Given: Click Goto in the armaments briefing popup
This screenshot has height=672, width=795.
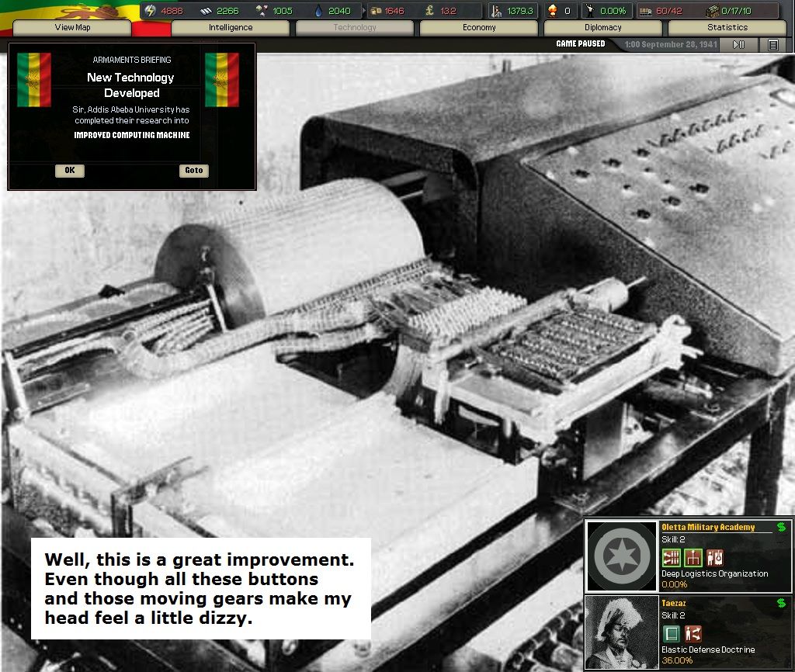Looking at the screenshot, I should 194,171.
